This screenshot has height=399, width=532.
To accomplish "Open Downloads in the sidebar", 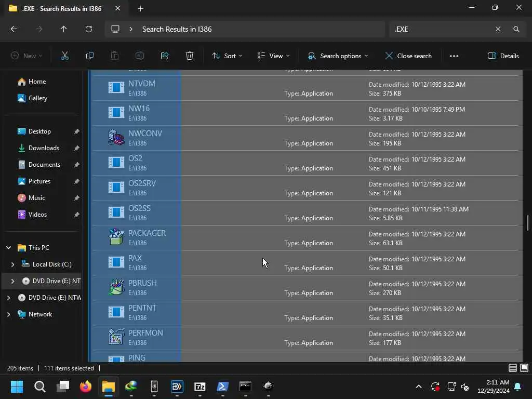I will coord(44,148).
